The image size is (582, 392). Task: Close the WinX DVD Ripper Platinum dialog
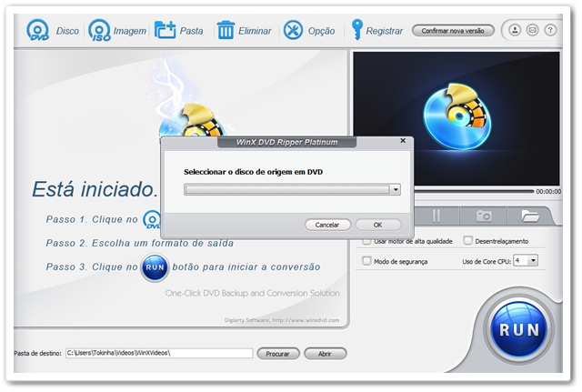[403, 141]
